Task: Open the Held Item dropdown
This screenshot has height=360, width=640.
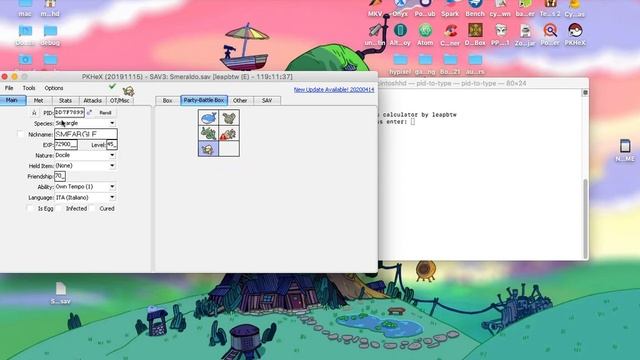Action: click(x=85, y=166)
